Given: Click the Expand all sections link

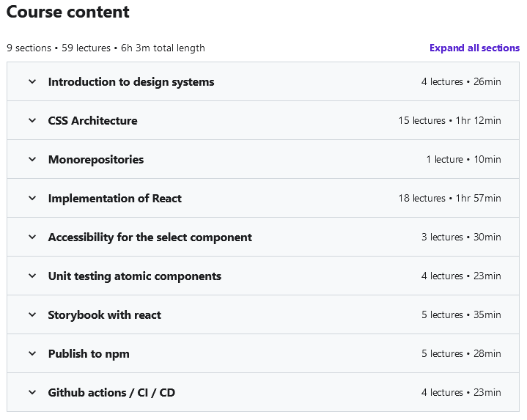Looking at the screenshot, I should point(474,48).
